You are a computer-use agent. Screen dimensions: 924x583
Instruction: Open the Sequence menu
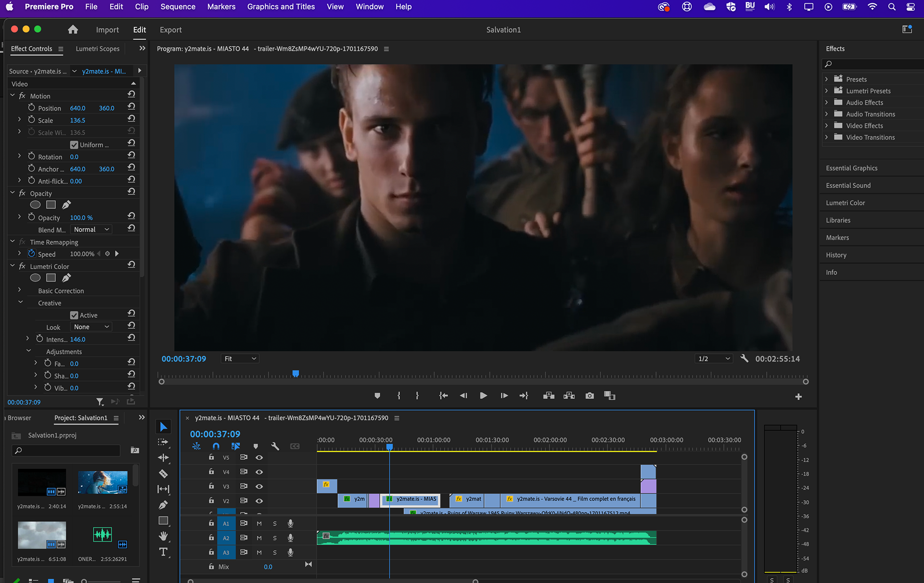(x=178, y=7)
